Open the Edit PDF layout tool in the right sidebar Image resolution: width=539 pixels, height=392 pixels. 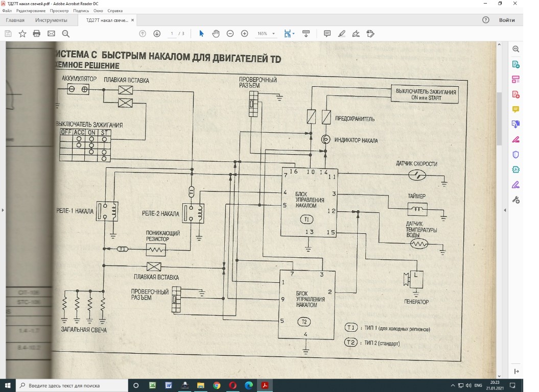[x=515, y=79]
